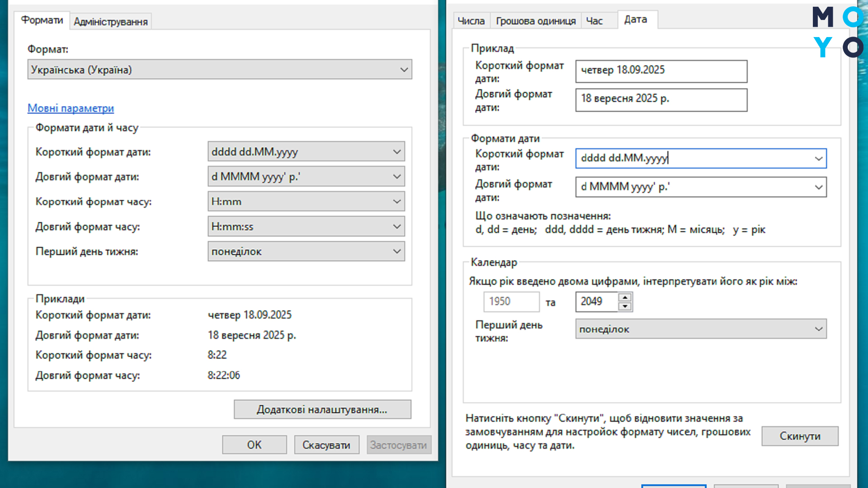Open the first day of week dropdown under Календар

[x=818, y=329]
